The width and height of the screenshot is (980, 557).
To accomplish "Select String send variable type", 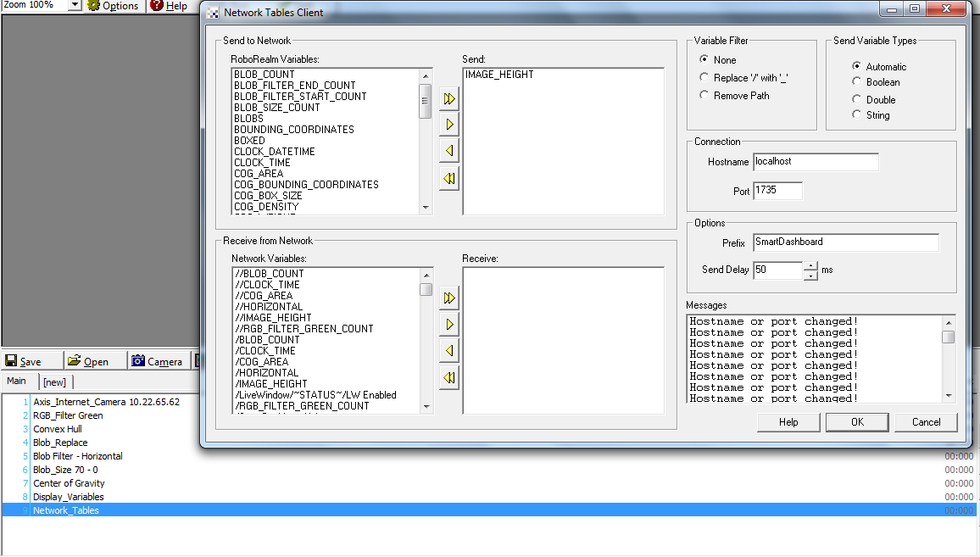I will 856,114.
